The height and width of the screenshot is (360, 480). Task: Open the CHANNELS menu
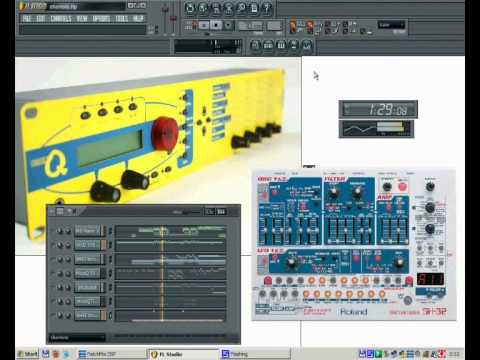(x=61, y=18)
